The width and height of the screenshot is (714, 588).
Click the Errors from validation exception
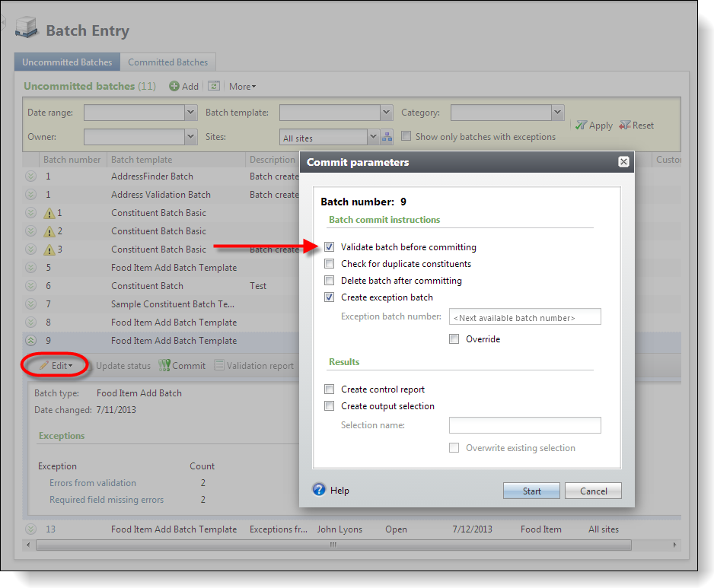click(x=93, y=483)
